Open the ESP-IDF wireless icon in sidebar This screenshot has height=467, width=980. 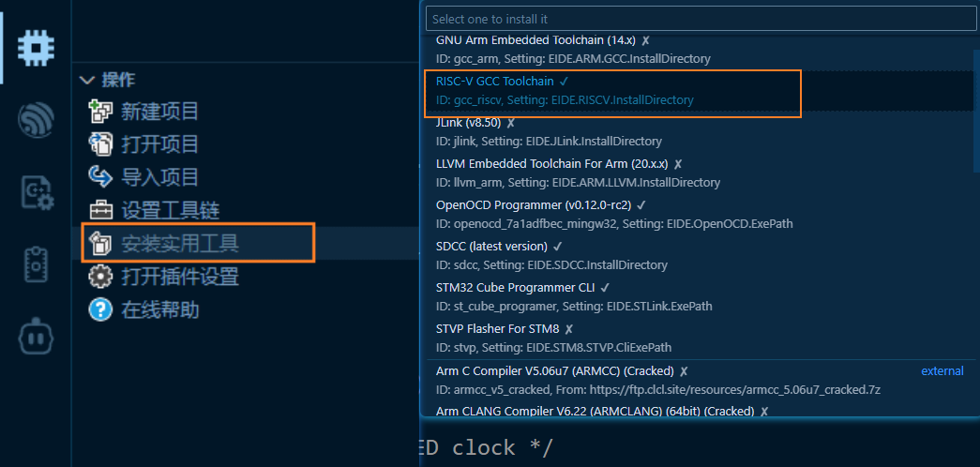click(x=36, y=118)
